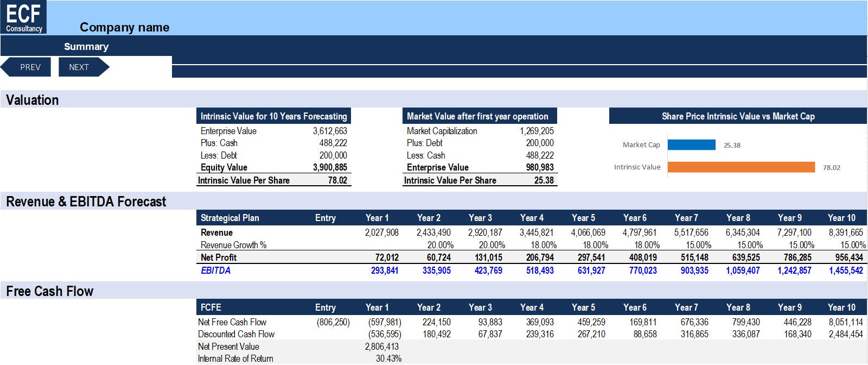Click the FCFE table header

point(210,307)
